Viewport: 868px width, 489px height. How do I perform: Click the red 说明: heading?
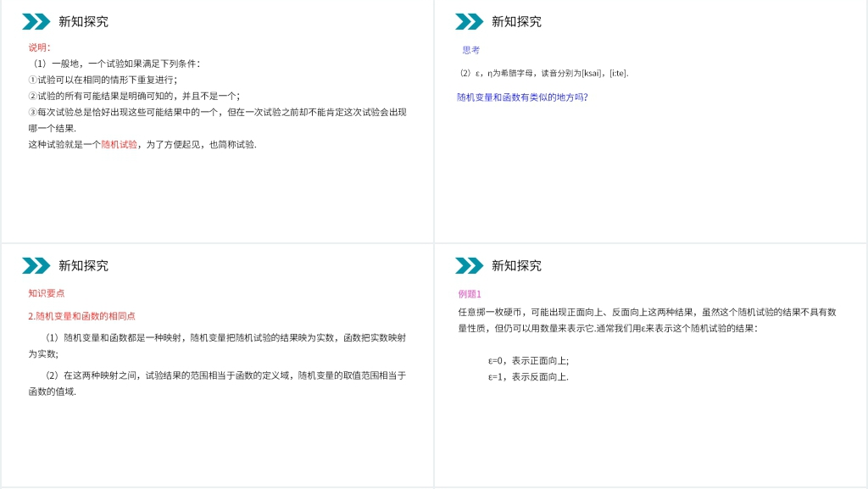[x=39, y=47]
